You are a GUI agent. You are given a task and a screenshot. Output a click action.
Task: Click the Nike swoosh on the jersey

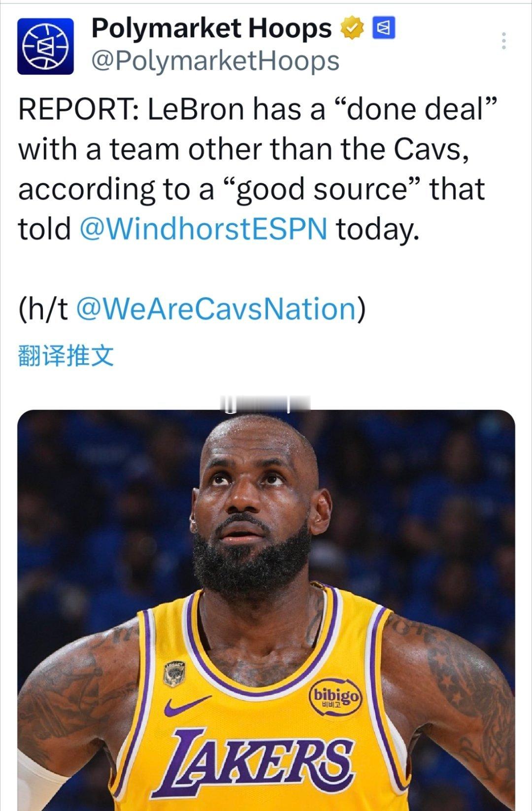click(187, 706)
